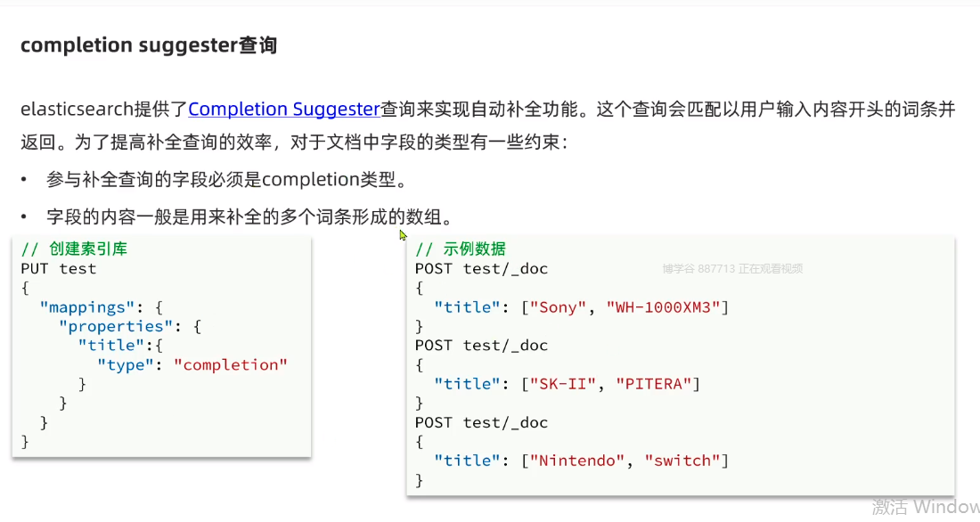The height and width of the screenshot is (522, 980).
Task: Click the "completion suggester查询" heading
Action: click(148, 45)
